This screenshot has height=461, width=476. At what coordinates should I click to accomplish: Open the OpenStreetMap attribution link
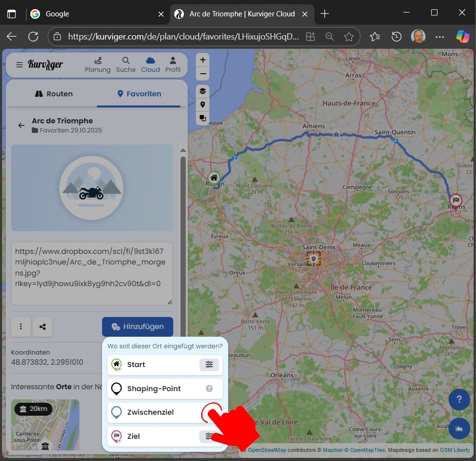tap(267, 450)
